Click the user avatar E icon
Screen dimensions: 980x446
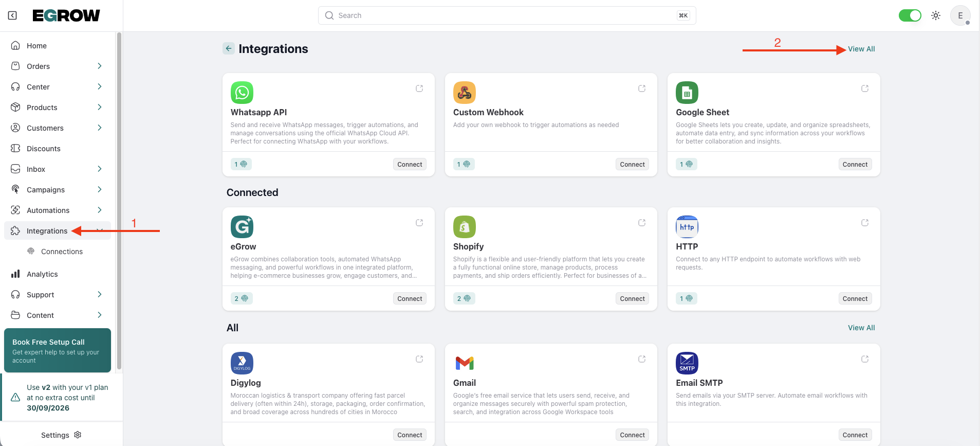tap(960, 15)
